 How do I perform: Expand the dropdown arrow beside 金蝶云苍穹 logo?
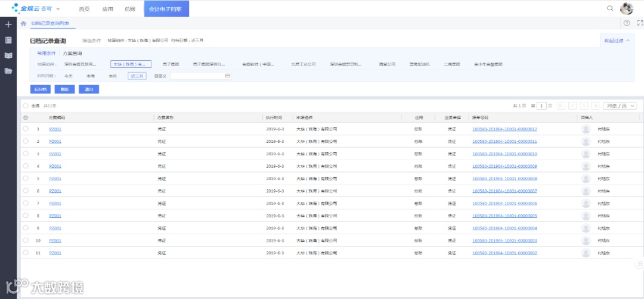(58, 8)
